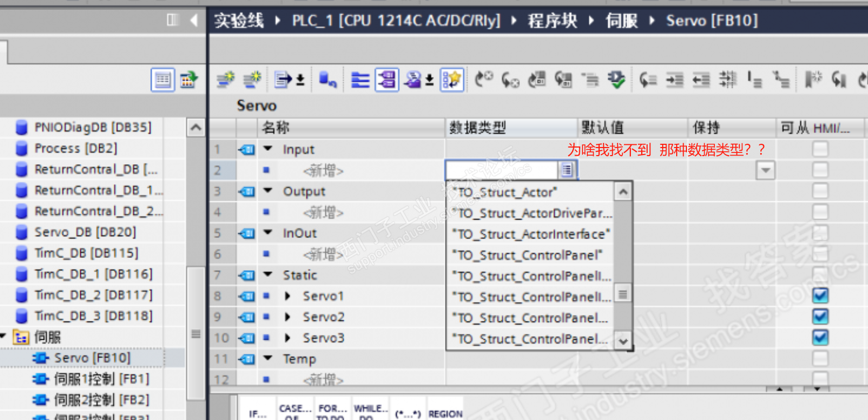Select "TO_Struct_ControlPanel" data type

point(530,255)
